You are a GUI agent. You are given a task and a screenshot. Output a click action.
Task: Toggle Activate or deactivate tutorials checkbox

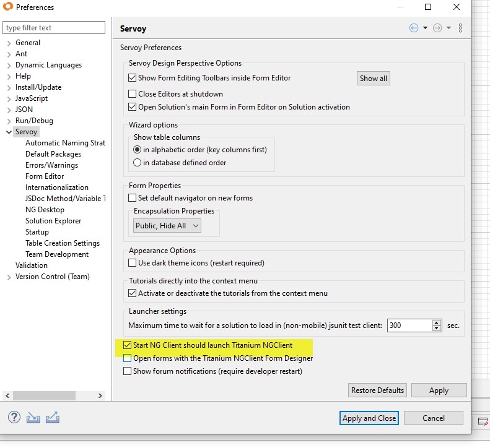coord(132,293)
